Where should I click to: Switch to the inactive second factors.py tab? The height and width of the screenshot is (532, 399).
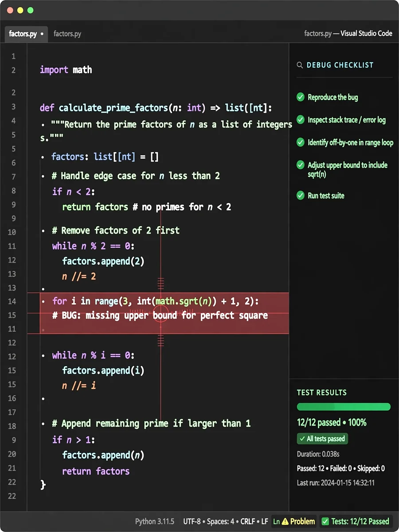click(x=67, y=34)
